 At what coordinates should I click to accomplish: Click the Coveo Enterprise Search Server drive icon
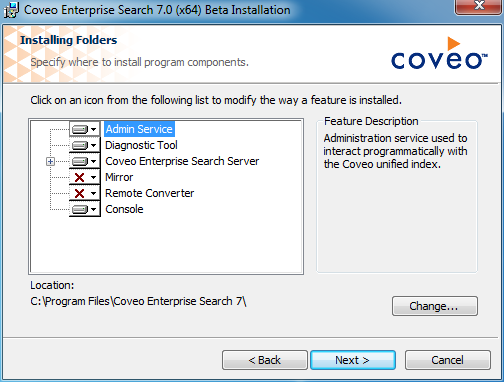(x=80, y=161)
